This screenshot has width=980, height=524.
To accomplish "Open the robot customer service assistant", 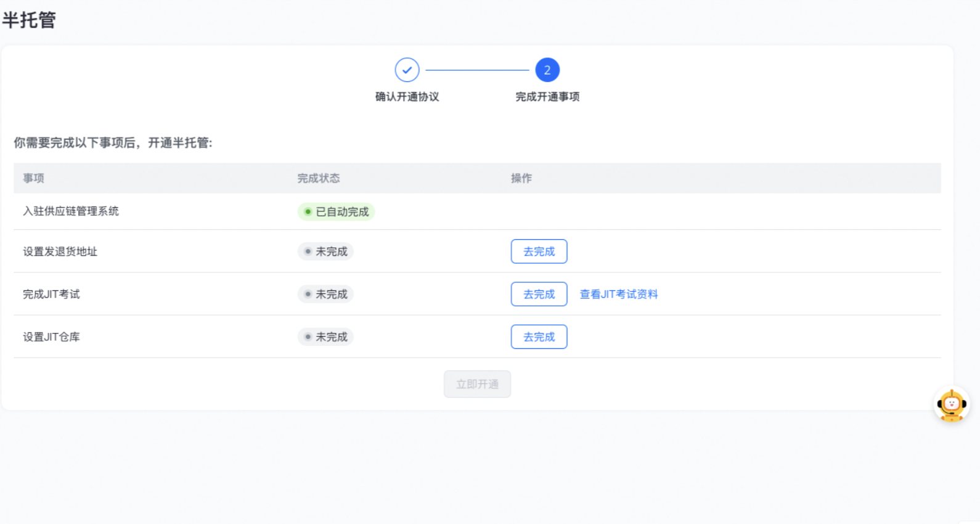I will 951,405.
